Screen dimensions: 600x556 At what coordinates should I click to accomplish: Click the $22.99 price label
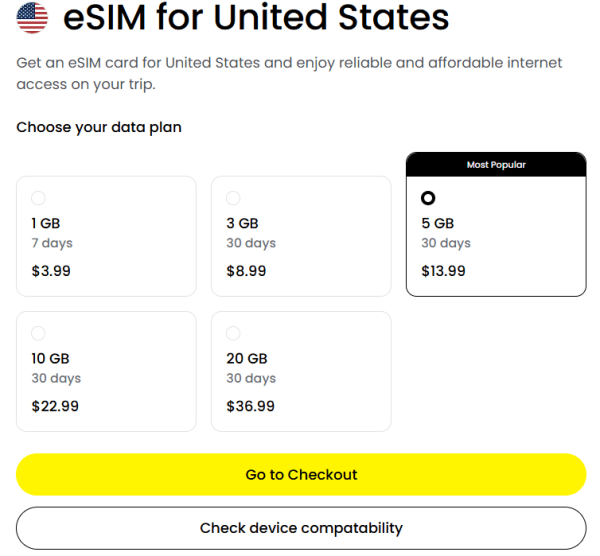click(55, 406)
